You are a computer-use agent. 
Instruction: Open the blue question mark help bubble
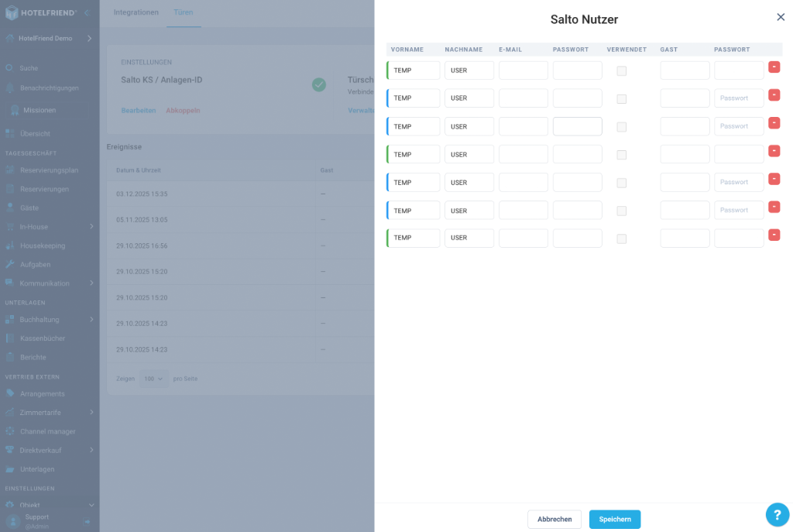click(778, 515)
